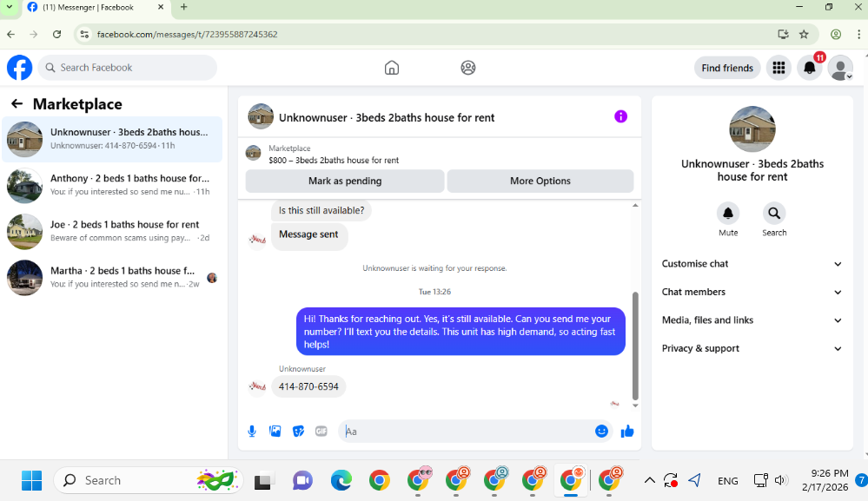Image resolution: width=868 pixels, height=501 pixels.
Task: Go back using the Marketplace arrow
Action: tap(17, 103)
